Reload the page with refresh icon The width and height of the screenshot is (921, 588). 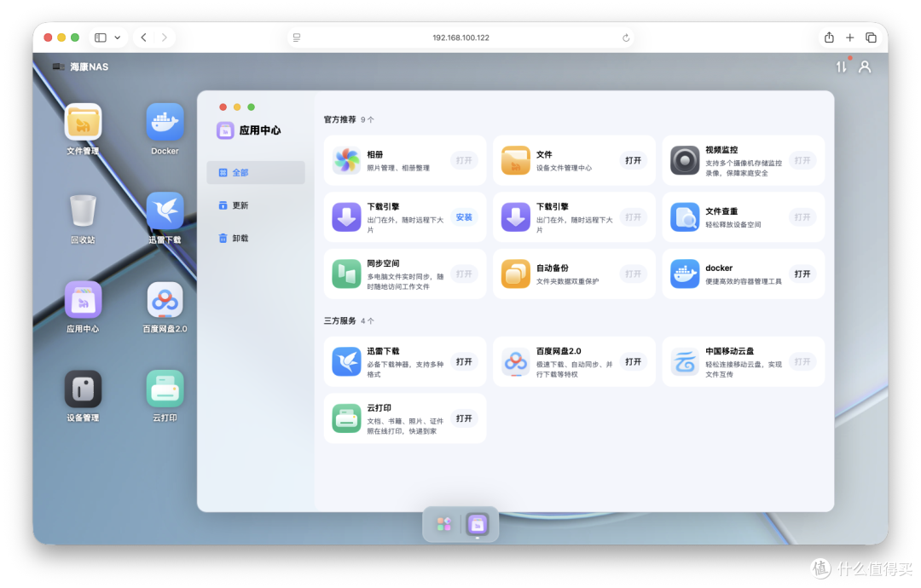pos(626,37)
